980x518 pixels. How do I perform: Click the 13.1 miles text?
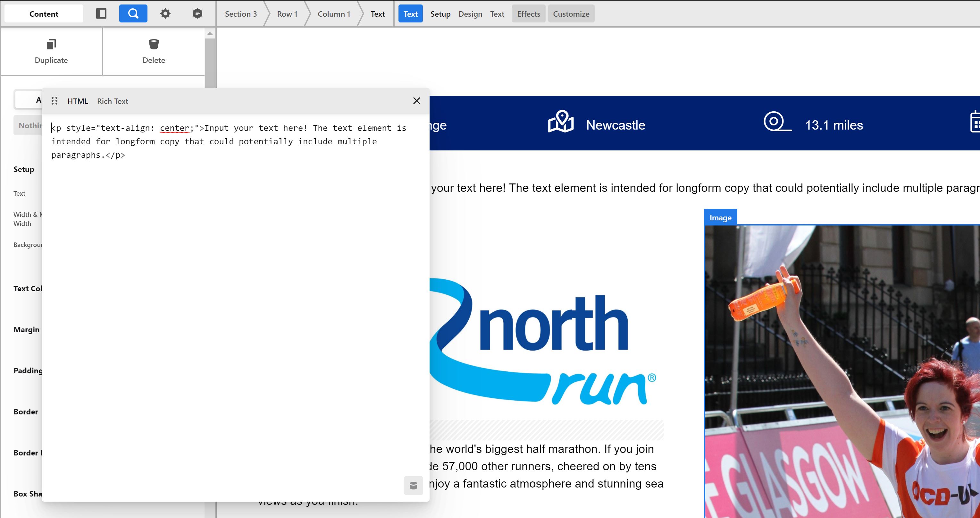click(834, 125)
